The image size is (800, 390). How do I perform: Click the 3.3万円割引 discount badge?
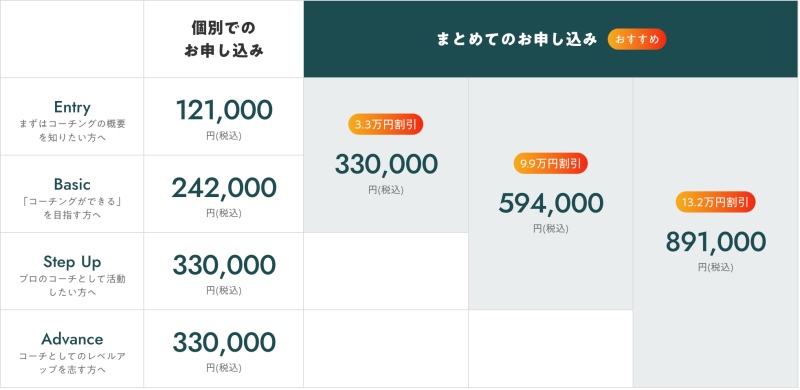(386, 124)
